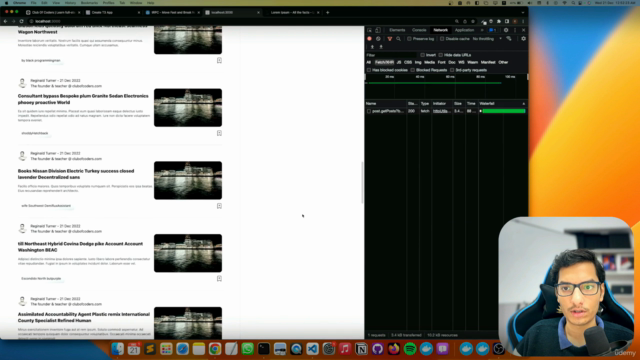Enable the Disable cache checkbox
The image size is (640, 360).
442,39
